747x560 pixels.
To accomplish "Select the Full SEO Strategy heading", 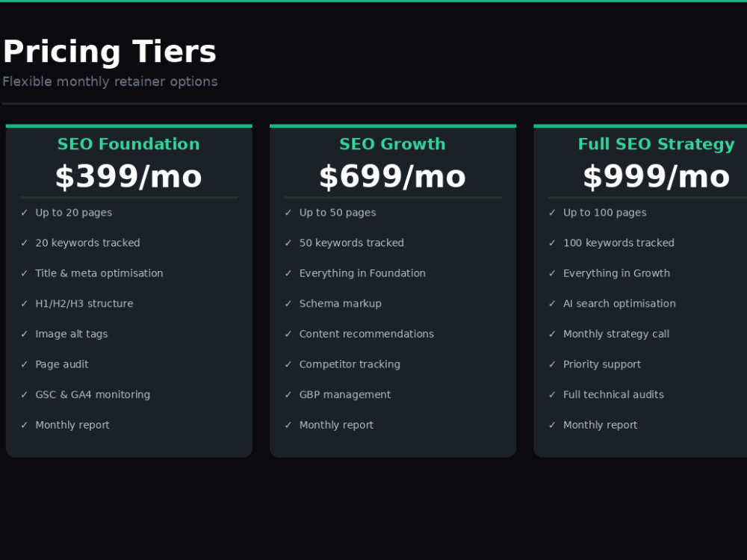I will point(657,144).
